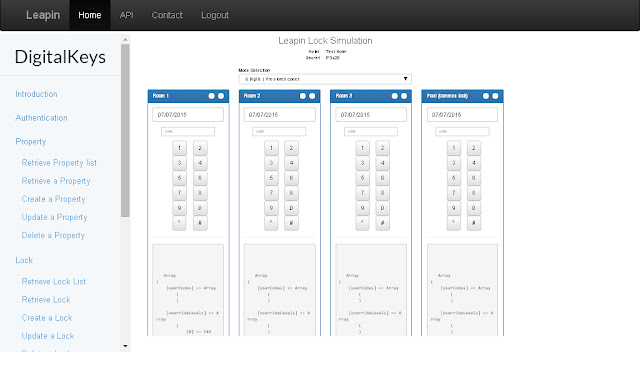Tap keypad 5 on Room 3

[x=362, y=178]
